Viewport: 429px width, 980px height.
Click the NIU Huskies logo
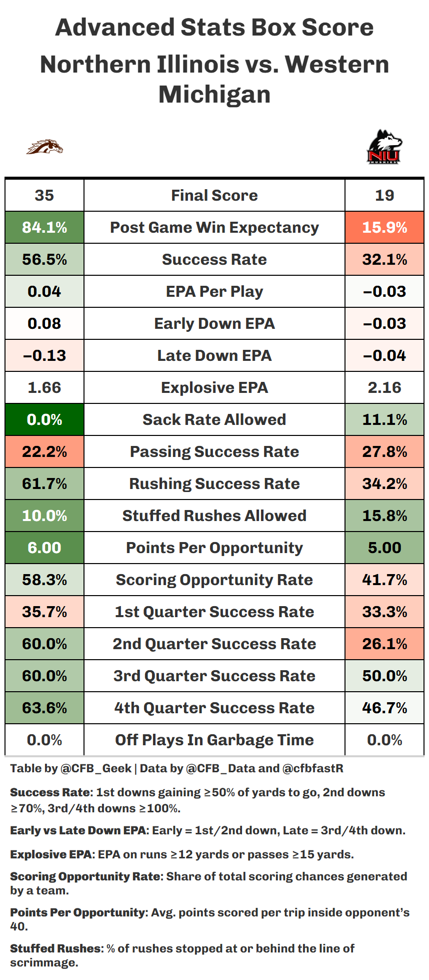384,147
